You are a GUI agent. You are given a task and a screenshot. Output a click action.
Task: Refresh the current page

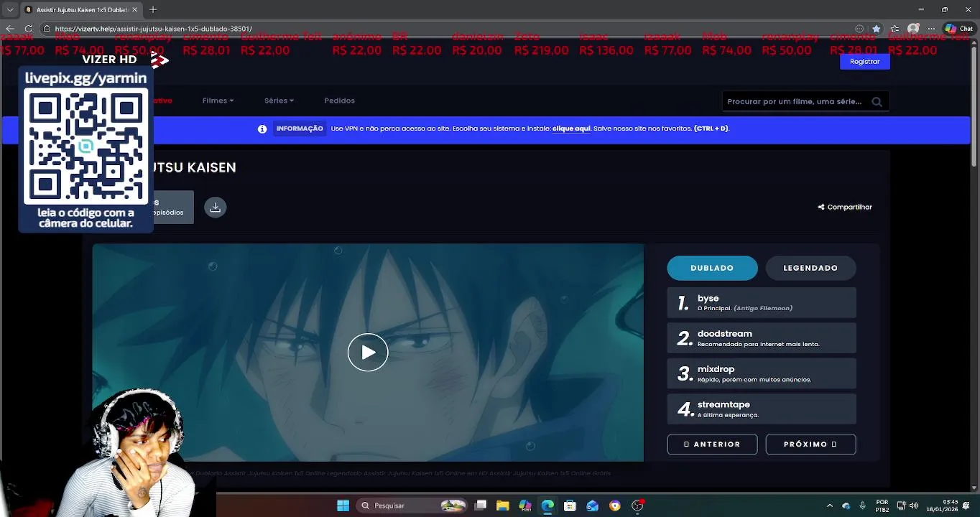pyautogui.click(x=29, y=29)
